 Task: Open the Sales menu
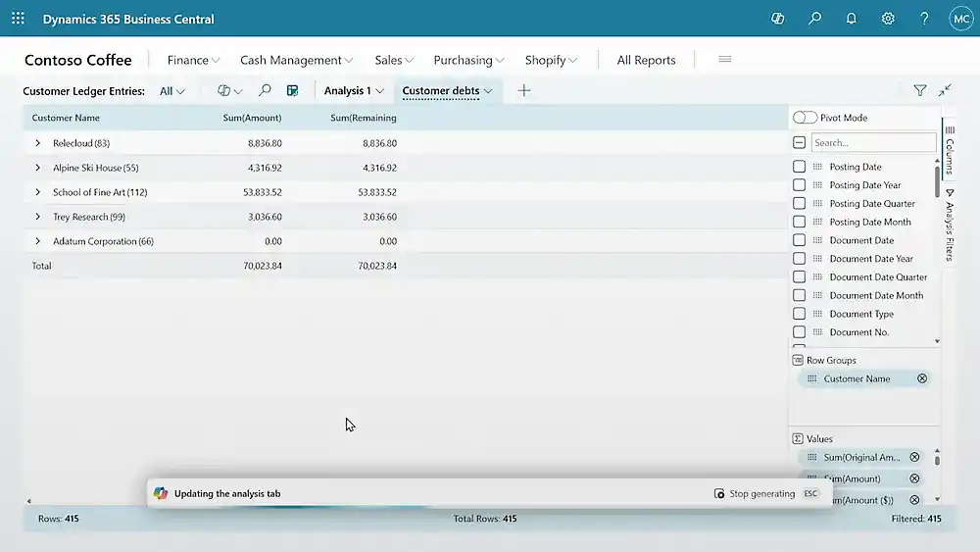point(394,60)
